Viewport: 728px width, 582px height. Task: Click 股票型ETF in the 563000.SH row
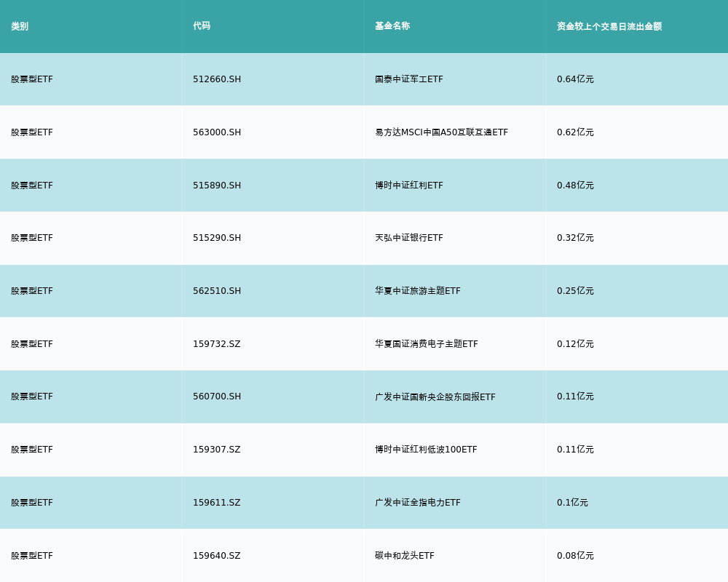click(x=32, y=132)
